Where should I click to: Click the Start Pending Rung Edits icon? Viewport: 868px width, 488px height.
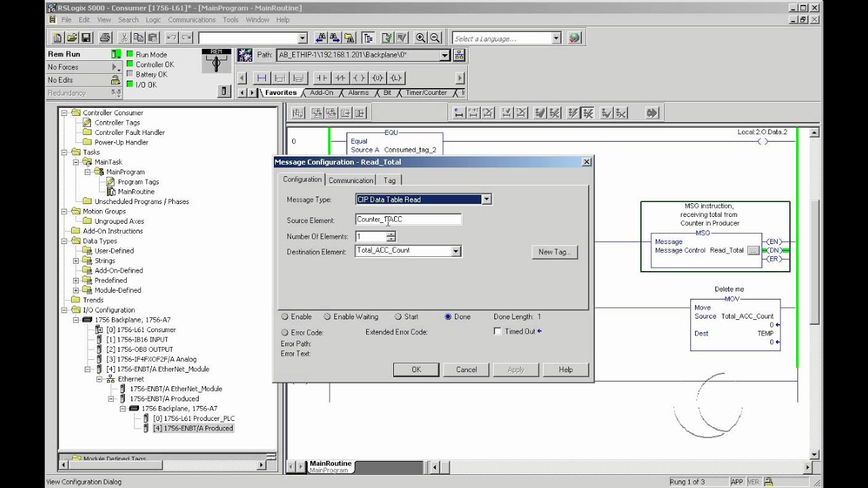[x=459, y=113]
